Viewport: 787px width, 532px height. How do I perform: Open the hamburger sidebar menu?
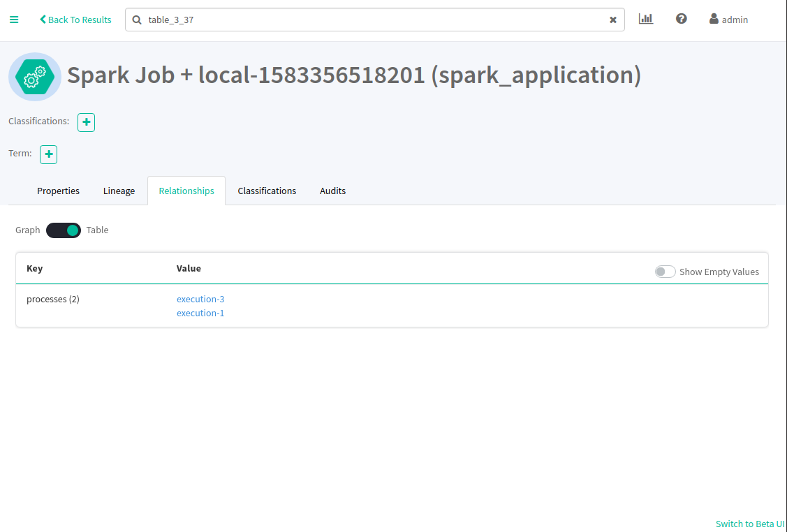(14, 20)
